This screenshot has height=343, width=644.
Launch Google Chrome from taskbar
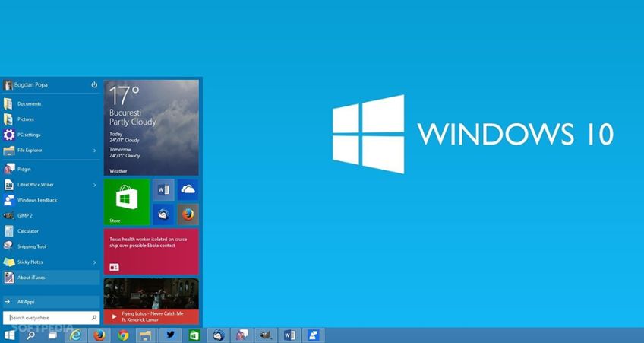click(123, 335)
